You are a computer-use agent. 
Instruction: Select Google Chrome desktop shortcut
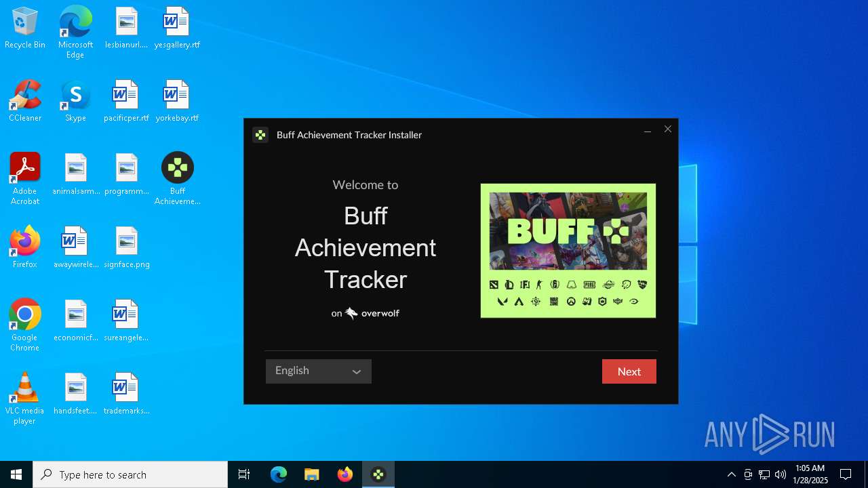pyautogui.click(x=25, y=325)
